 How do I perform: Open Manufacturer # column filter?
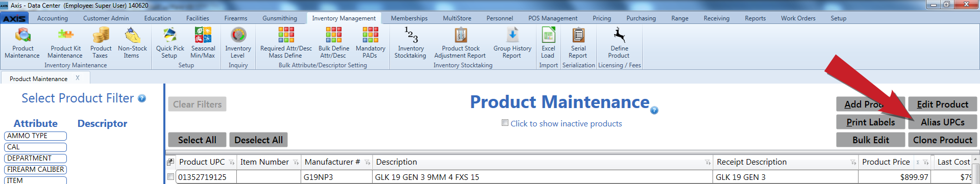tap(367, 163)
